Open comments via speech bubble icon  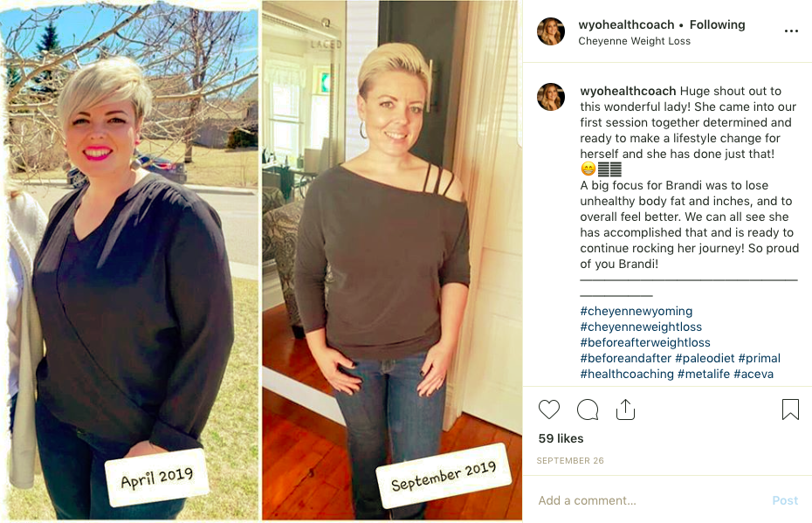point(588,409)
